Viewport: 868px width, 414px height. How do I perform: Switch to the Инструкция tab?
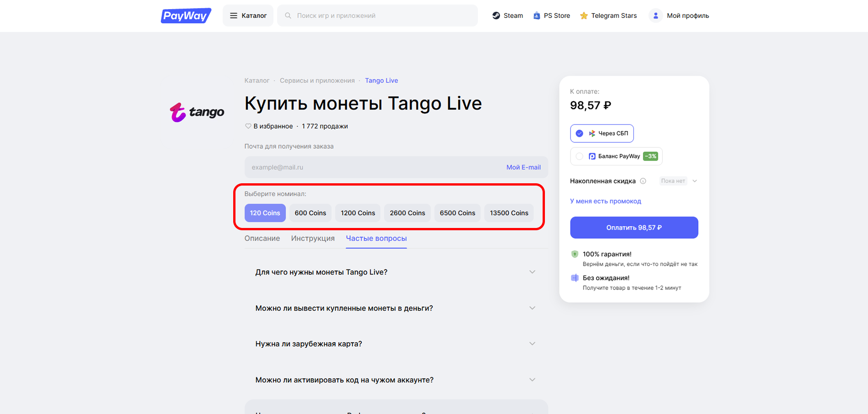click(313, 238)
